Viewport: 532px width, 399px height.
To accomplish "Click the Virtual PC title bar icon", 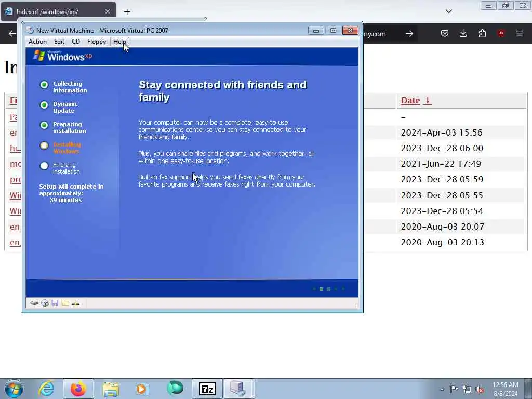I will pyautogui.click(x=30, y=30).
